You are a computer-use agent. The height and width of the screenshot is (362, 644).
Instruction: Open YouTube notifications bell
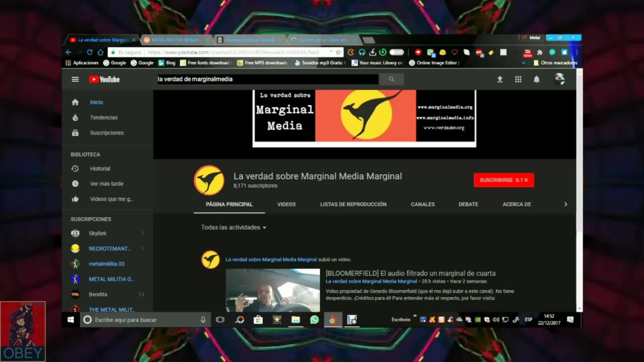536,79
